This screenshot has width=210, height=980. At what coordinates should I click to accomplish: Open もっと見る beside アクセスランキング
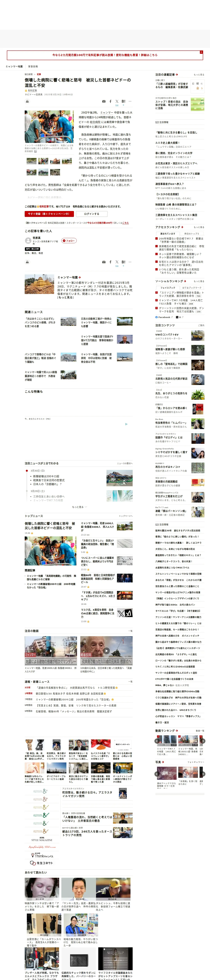tap(199, 227)
